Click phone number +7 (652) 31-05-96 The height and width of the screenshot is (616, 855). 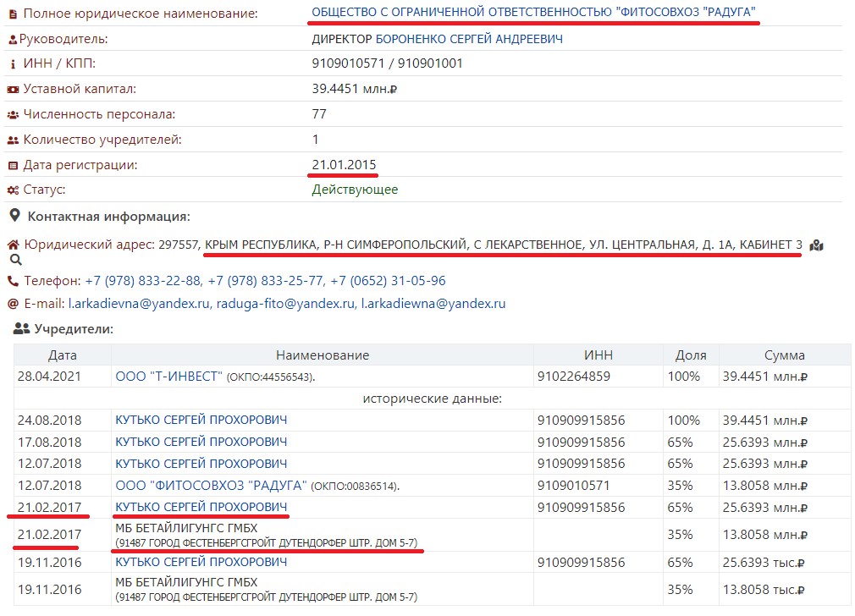388,281
